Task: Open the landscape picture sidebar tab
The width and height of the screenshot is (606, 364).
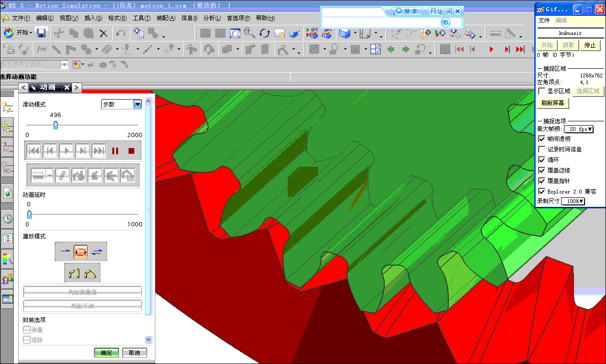Action: click(8, 300)
